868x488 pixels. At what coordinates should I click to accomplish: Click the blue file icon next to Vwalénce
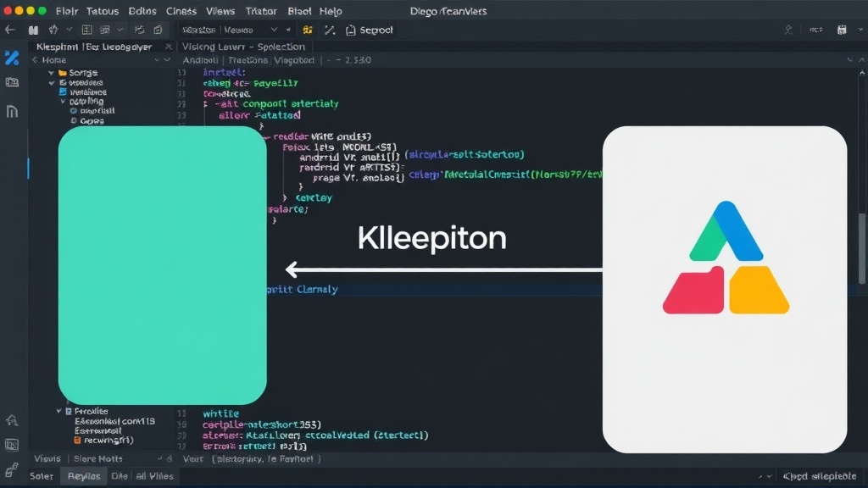pyautogui.click(x=63, y=91)
